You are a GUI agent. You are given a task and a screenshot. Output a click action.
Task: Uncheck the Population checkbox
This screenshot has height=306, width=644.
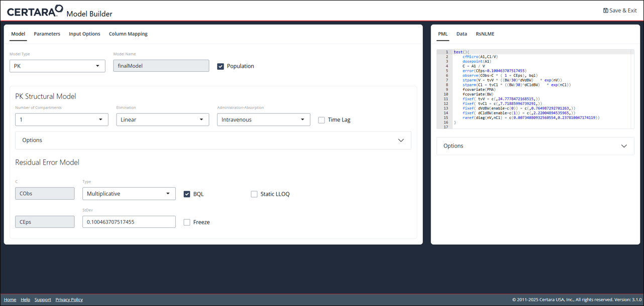click(x=221, y=66)
